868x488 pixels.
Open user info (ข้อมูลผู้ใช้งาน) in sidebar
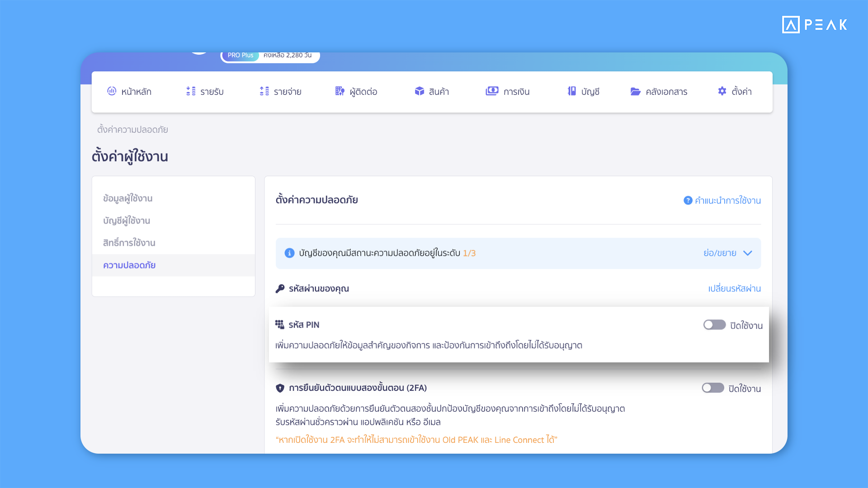click(127, 198)
